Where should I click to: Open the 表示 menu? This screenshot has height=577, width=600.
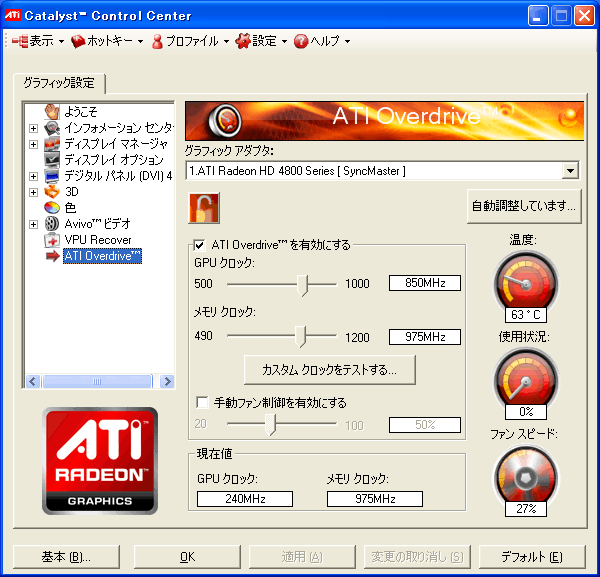(x=36, y=41)
